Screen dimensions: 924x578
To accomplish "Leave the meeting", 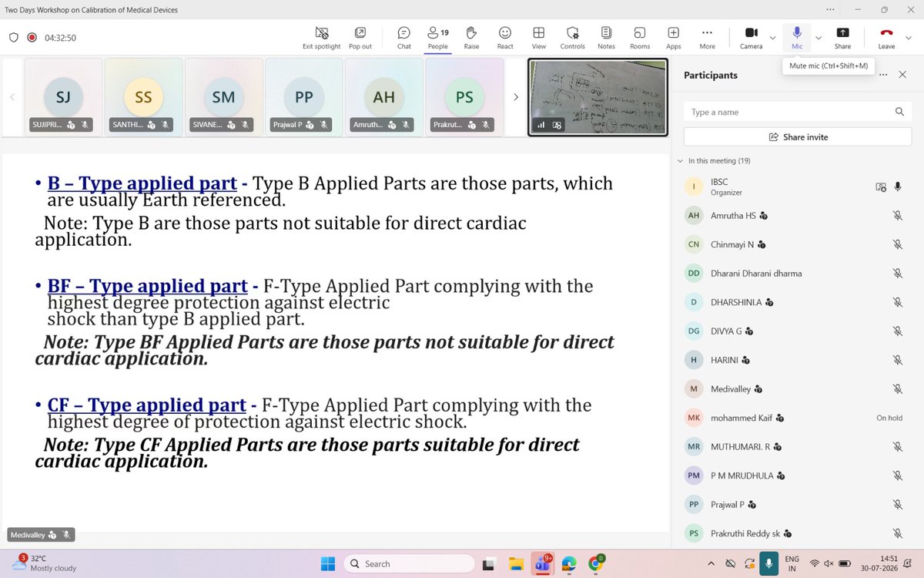I will (886, 38).
